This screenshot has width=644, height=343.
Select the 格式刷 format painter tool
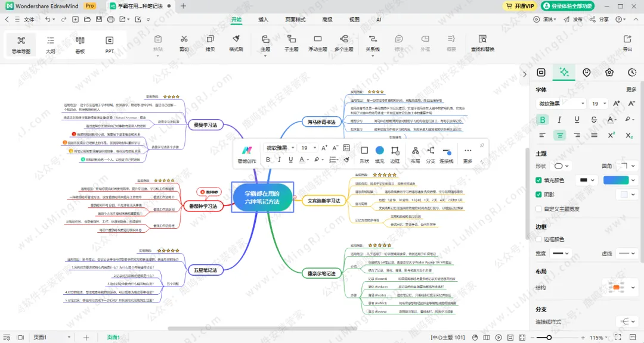click(236, 42)
